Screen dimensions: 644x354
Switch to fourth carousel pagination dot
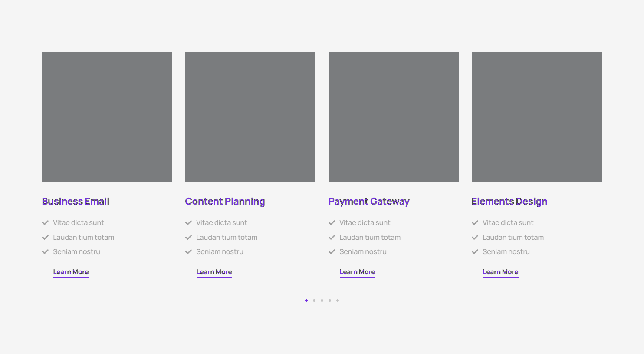(330, 301)
